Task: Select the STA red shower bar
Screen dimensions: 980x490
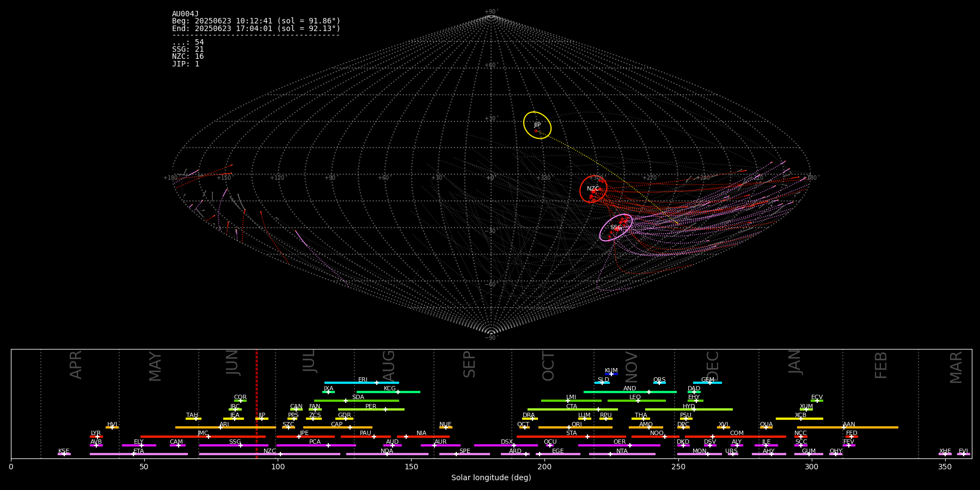Action: point(571,437)
